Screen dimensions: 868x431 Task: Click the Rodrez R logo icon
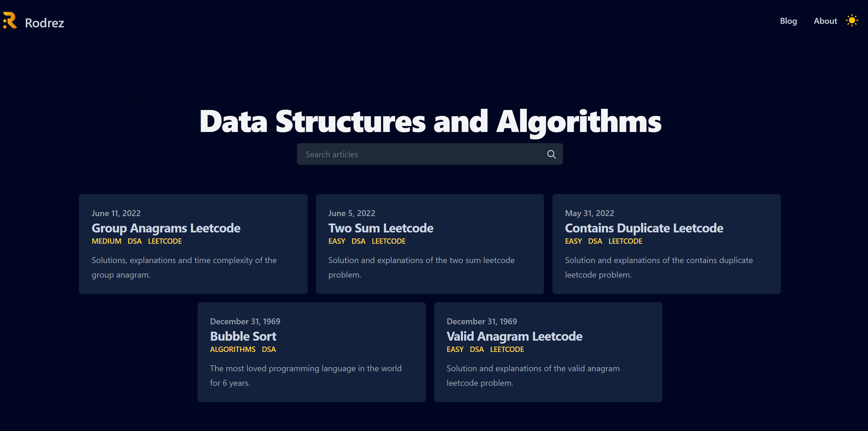(10, 21)
